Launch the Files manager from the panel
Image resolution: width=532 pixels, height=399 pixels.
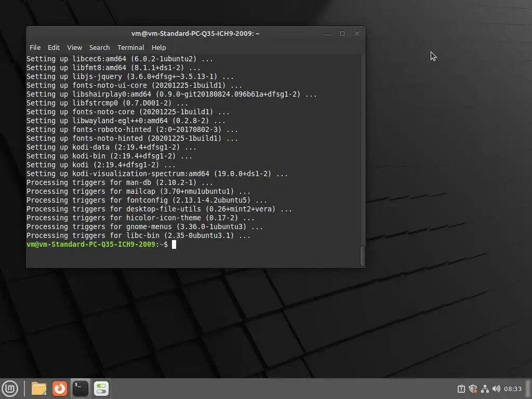[x=38, y=389]
